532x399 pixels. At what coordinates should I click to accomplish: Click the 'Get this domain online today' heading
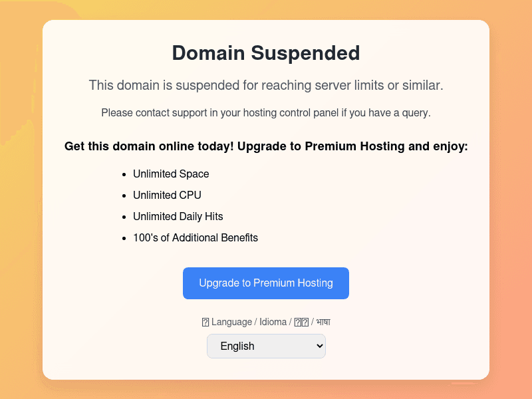coord(266,146)
